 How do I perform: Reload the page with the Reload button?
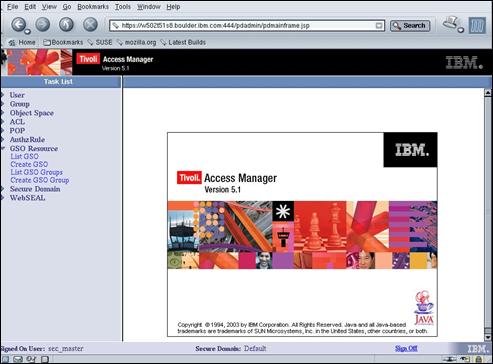point(66,24)
